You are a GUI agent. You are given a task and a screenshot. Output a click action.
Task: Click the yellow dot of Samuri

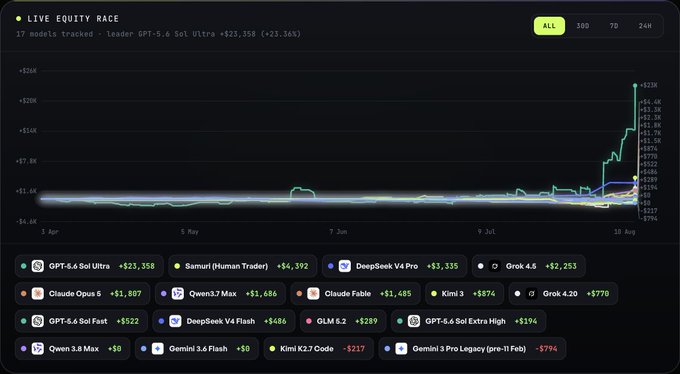(177, 266)
